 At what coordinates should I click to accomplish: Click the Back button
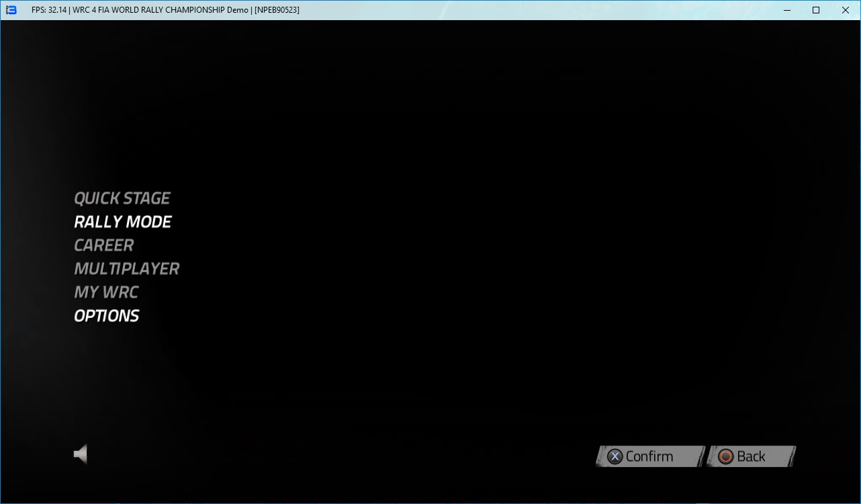click(x=752, y=456)
